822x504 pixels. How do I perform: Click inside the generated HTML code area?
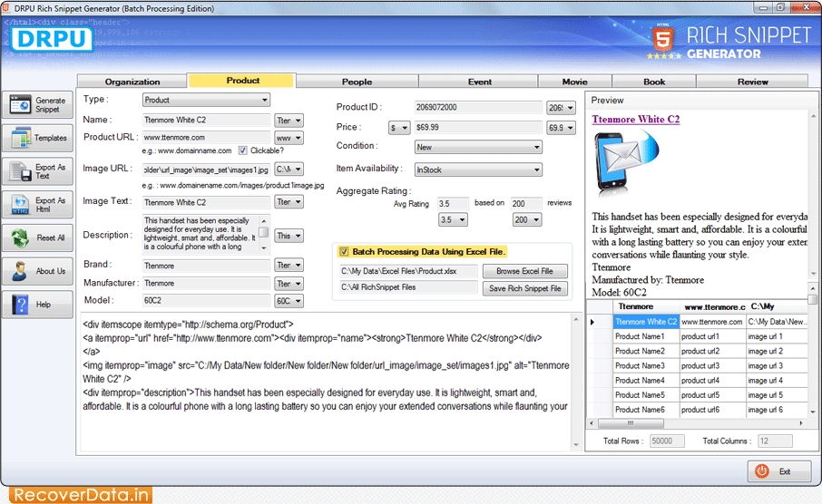point(325,382)
